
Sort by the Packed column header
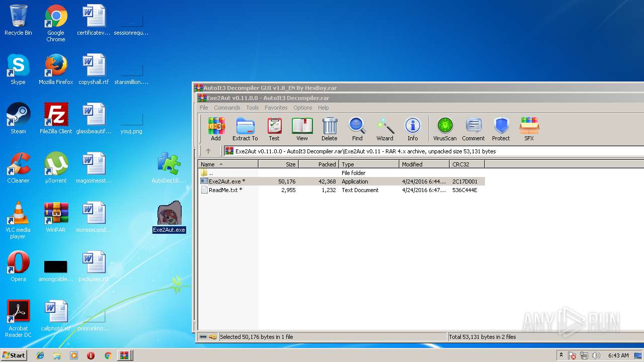319,164
